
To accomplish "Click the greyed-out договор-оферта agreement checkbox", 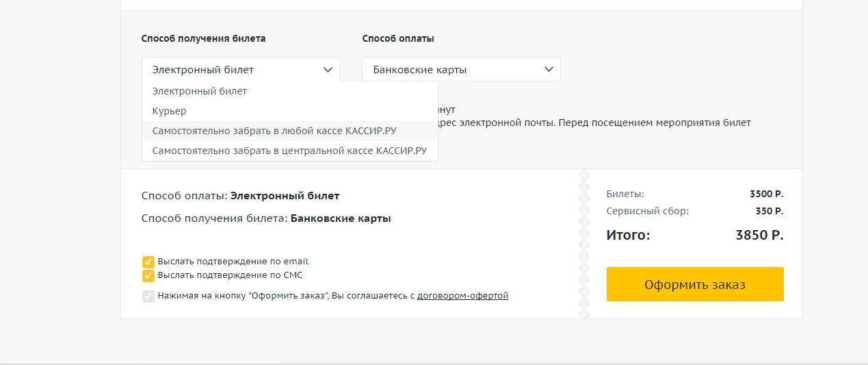I will [x=148, y=296].
